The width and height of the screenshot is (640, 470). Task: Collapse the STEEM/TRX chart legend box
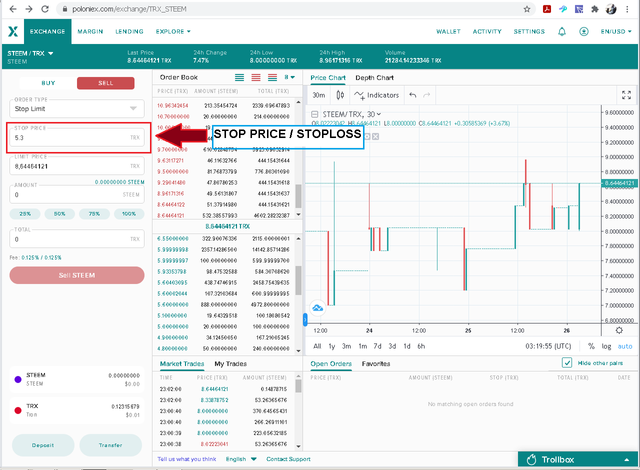click(x=315, y=114)
